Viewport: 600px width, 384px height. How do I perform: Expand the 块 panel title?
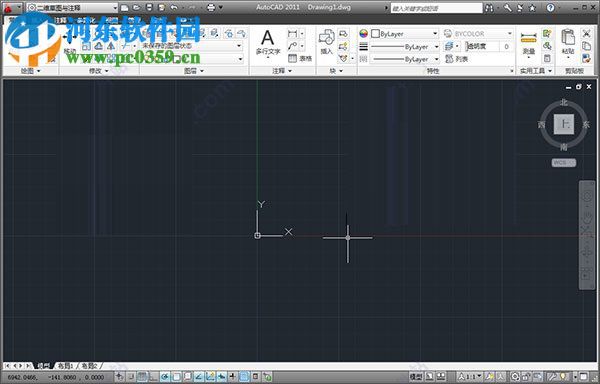click(x=336, y=71)
